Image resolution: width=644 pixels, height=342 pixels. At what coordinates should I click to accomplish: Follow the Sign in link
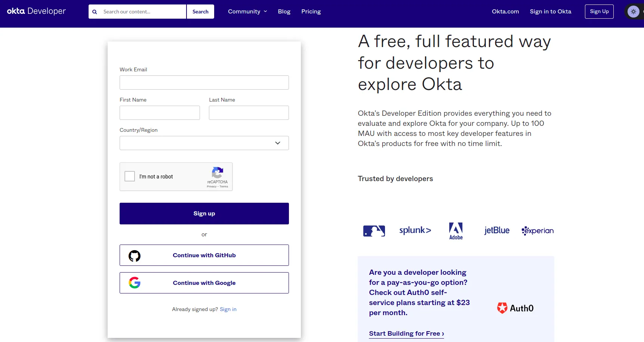[228, 309]
